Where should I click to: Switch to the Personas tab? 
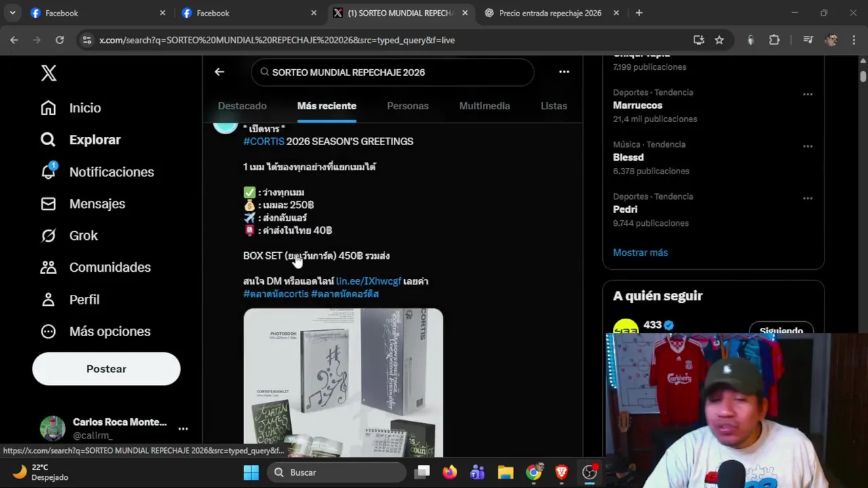[x=408, y=106]
